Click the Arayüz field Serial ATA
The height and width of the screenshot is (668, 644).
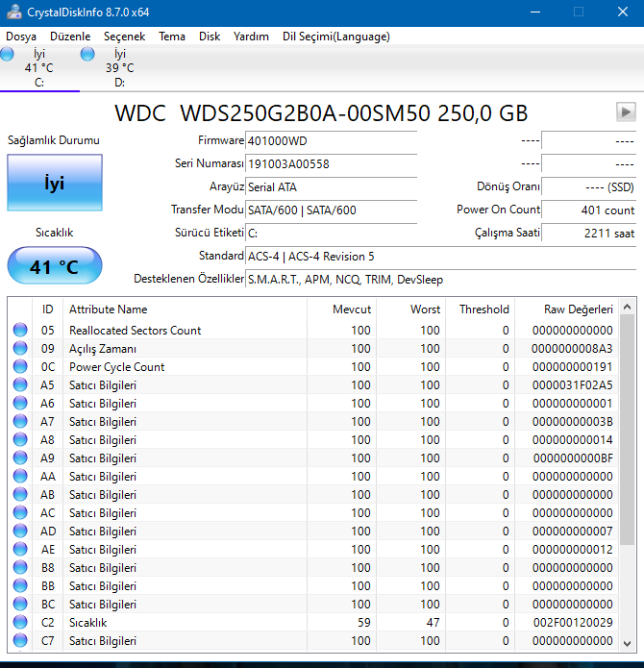click(x=331, y=187)
